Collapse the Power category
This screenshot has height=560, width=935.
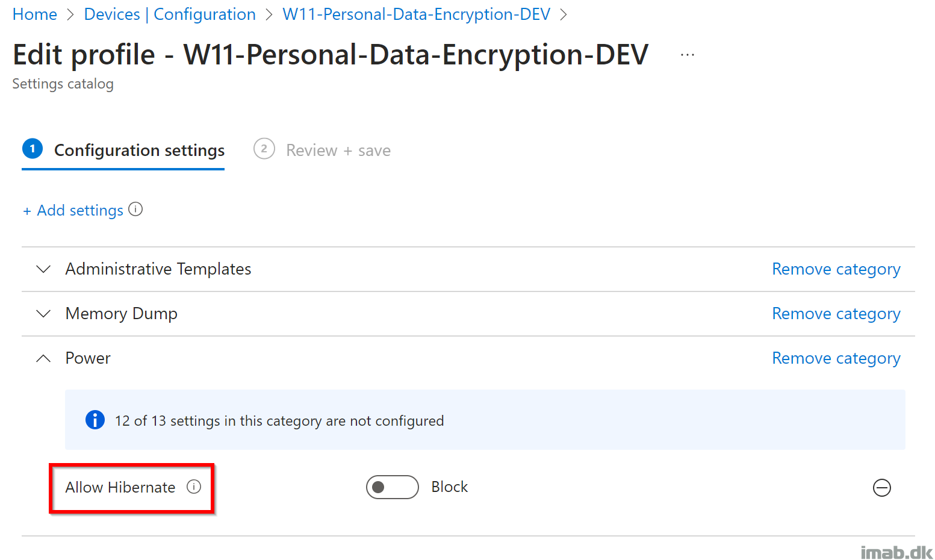pos(43,358)
